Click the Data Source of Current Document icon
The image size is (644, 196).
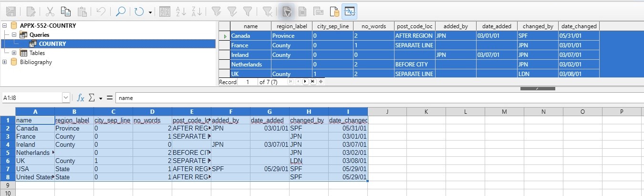334,11
